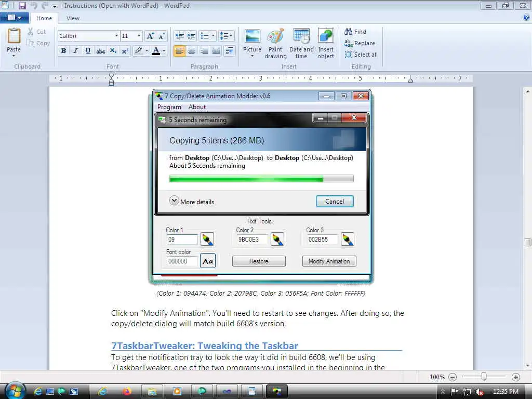
Task: Apply the text highlight color
Action: pyautogui.click(x=138, y=51)
